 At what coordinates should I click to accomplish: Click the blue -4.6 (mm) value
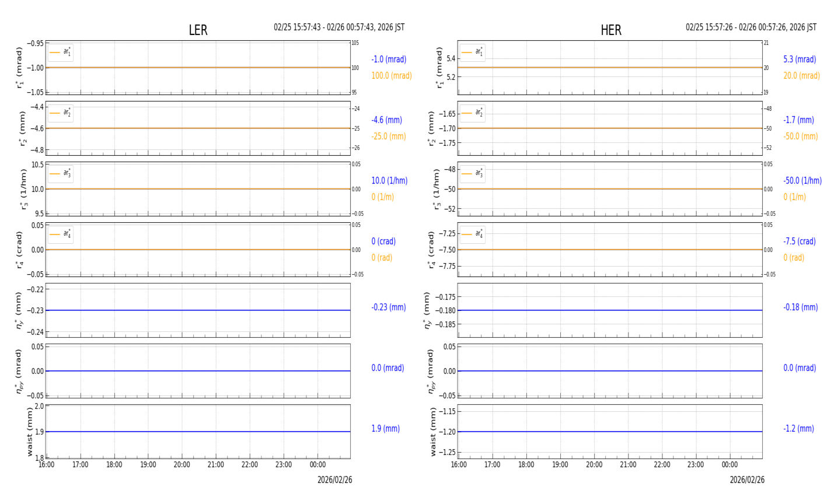(386, 120)
